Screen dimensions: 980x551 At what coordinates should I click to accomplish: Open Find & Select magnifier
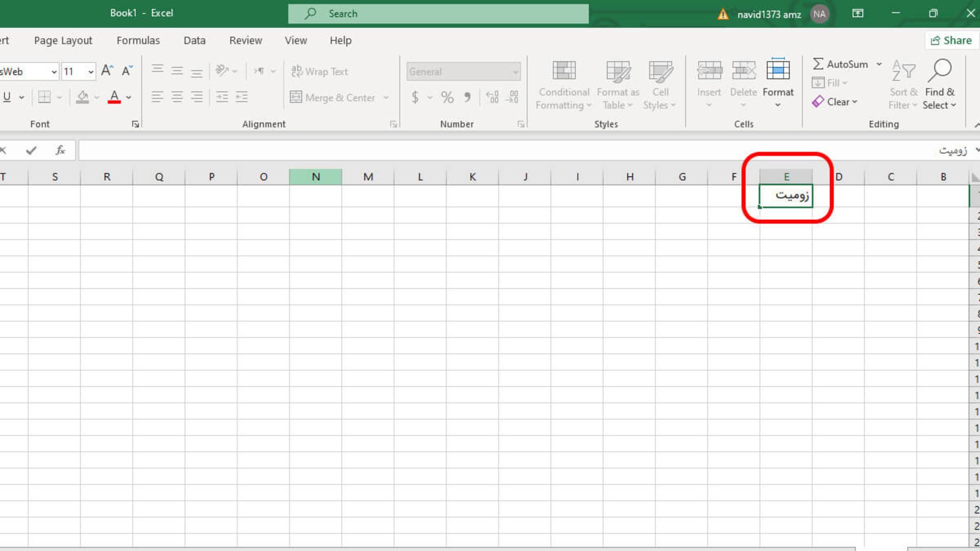[940, 85]
